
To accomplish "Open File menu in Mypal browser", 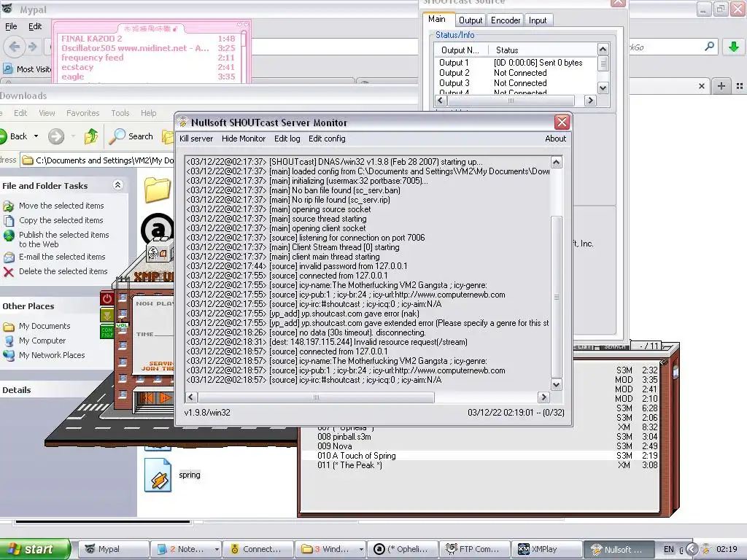I will [11, 26].
